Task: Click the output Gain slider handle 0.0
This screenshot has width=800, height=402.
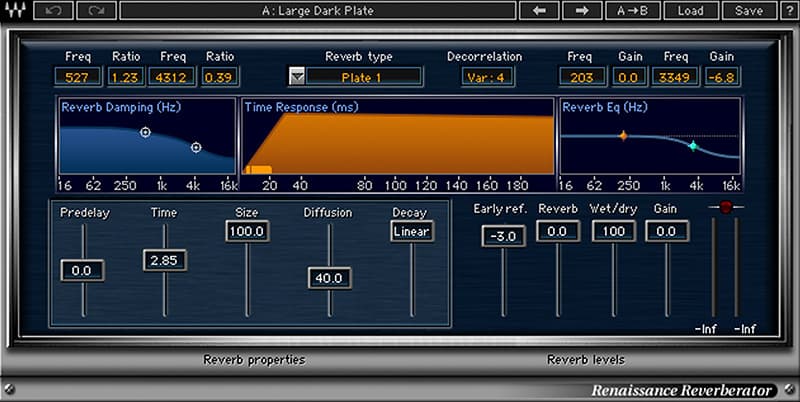Action: tap(667, 231)
